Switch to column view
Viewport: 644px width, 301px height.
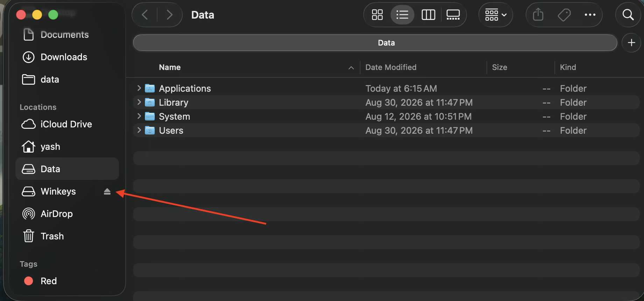428,15
